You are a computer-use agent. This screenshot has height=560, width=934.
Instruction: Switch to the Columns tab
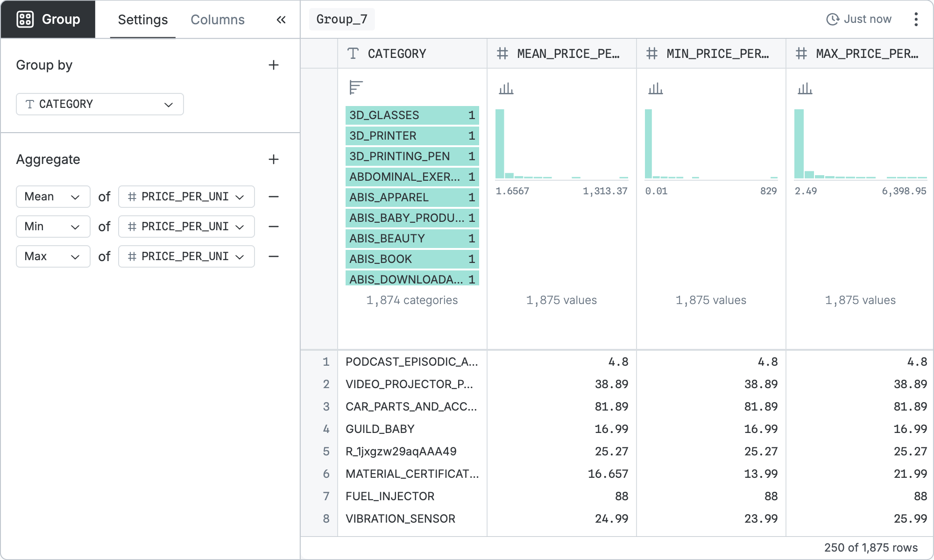tap(218, 20)
